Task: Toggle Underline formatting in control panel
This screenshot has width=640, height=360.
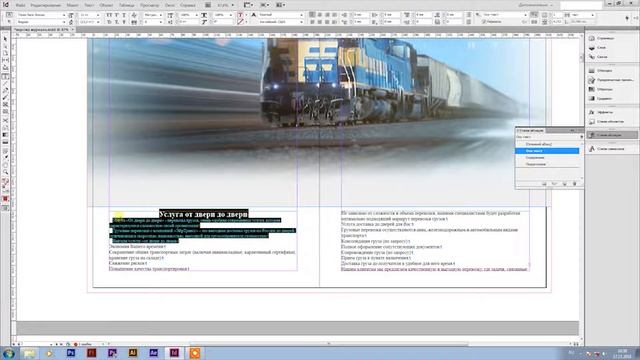Action: (x=124, y=15)
